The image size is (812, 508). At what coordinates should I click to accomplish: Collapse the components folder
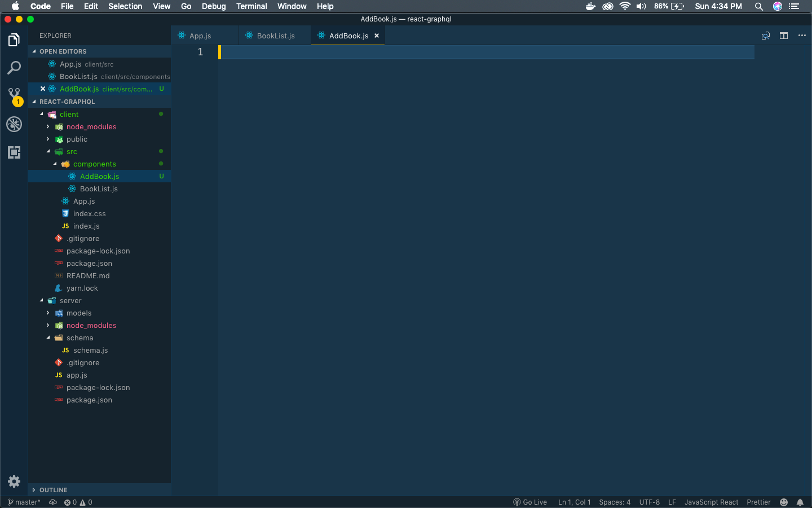[x=99, y=164]
